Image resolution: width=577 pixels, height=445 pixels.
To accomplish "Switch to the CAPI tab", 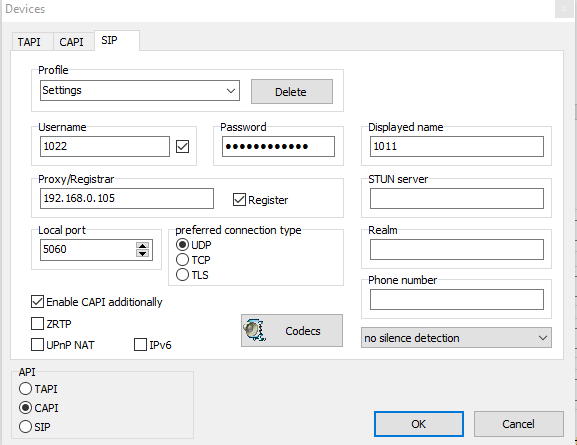I will [x=71, y=42].
